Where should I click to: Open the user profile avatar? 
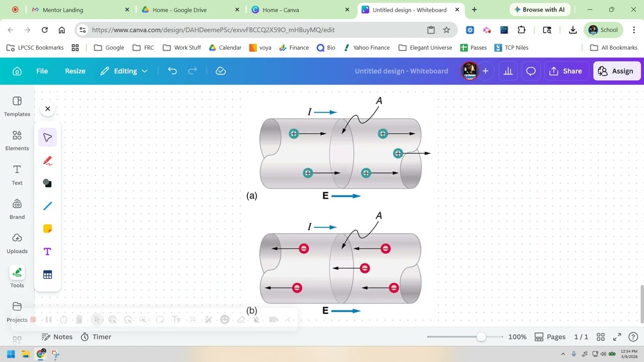(x=469, y=71)
